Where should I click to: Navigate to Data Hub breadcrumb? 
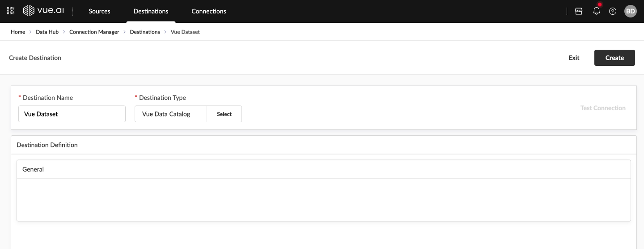tap(47, 32)
